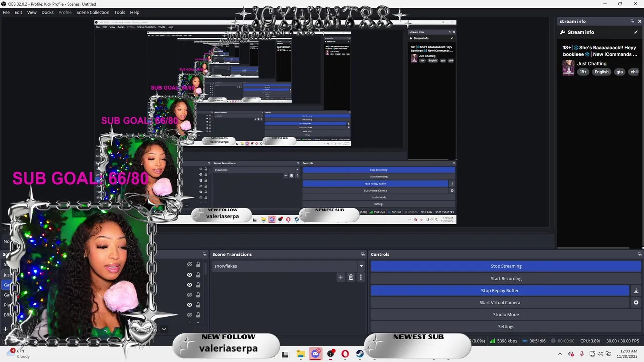Click Start Recording button
The width and height of the screenshot is (644, 362).
click(x=506, y=279)
